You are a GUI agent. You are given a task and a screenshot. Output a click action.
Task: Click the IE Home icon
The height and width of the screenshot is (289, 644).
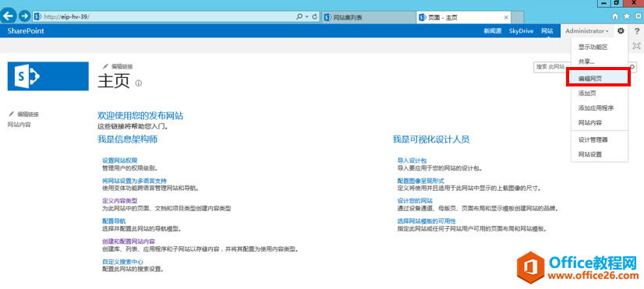(x=615, y=16)
